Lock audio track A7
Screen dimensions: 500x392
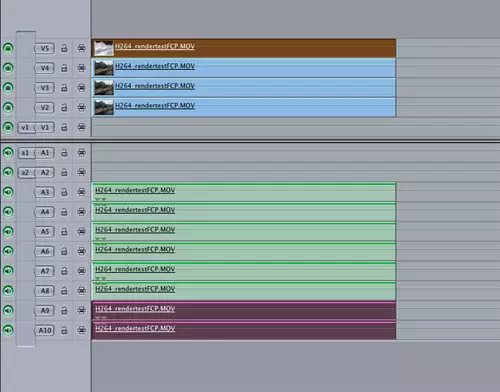point(64,271)
